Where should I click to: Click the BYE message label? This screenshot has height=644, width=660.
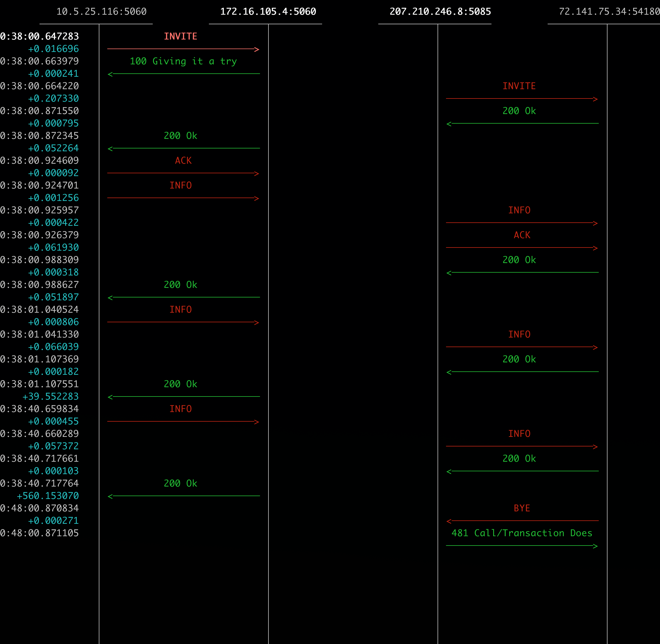coord(522,508)
